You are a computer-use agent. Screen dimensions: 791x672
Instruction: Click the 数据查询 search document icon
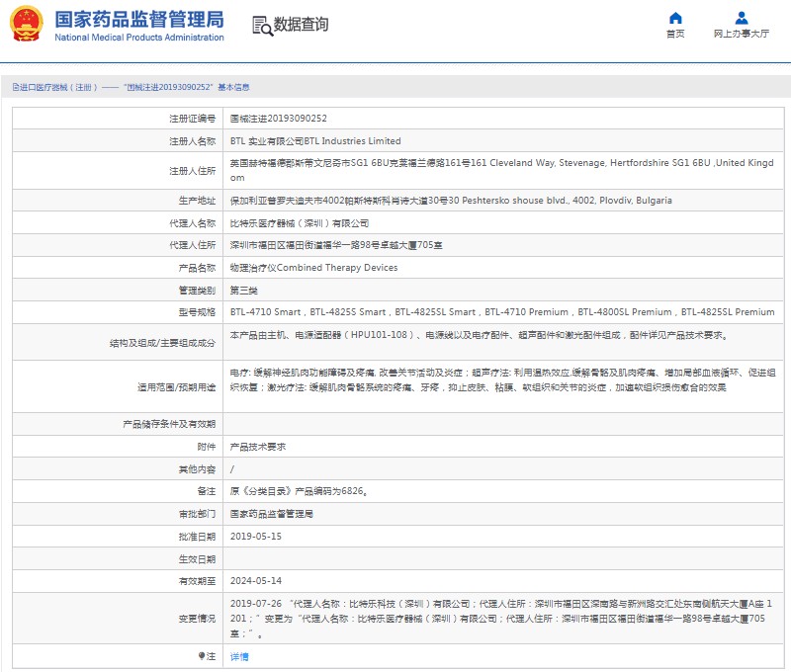[262, 26]
